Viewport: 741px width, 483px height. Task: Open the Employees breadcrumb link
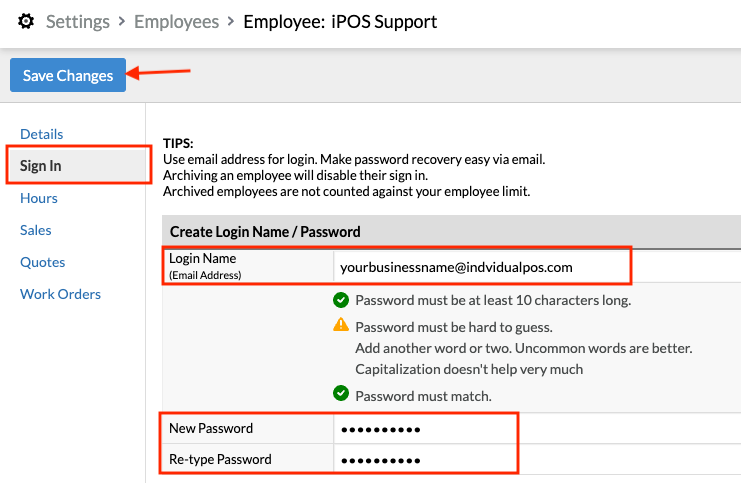point(176,22)
